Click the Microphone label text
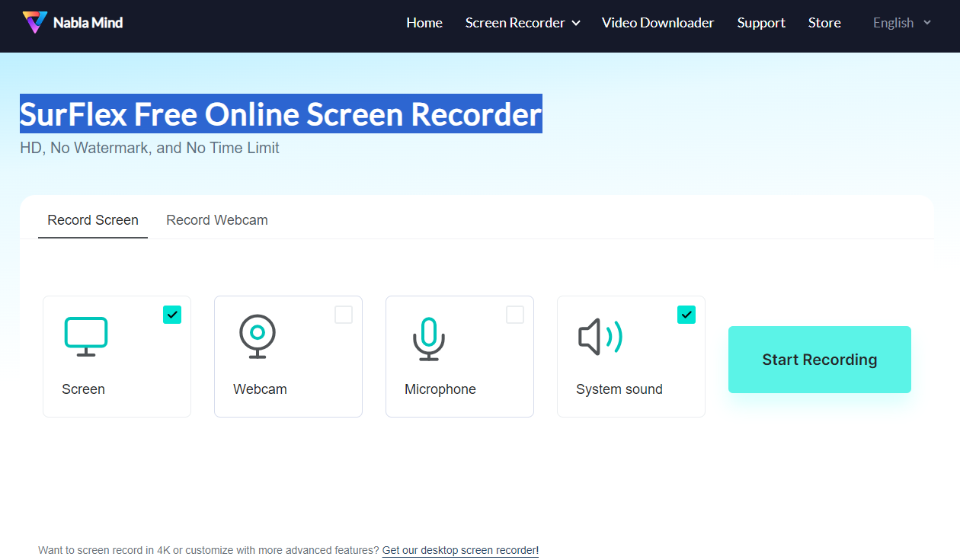Viewport: 960px width, 560px height. [440, 389]
